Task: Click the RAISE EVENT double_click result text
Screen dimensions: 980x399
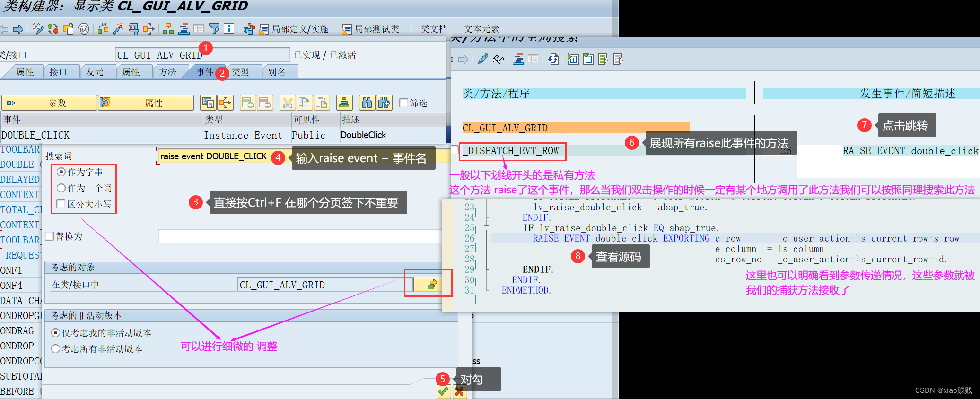Action: [910, 151]
